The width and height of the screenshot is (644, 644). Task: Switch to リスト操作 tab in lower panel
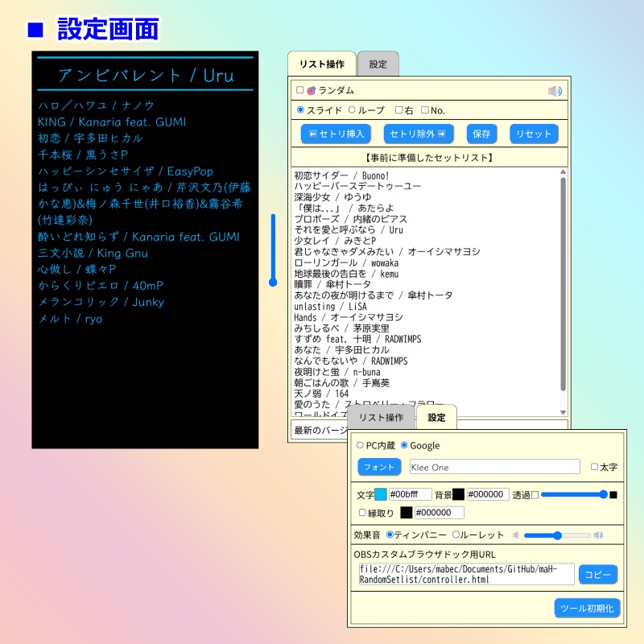click(x=381, y=417)
